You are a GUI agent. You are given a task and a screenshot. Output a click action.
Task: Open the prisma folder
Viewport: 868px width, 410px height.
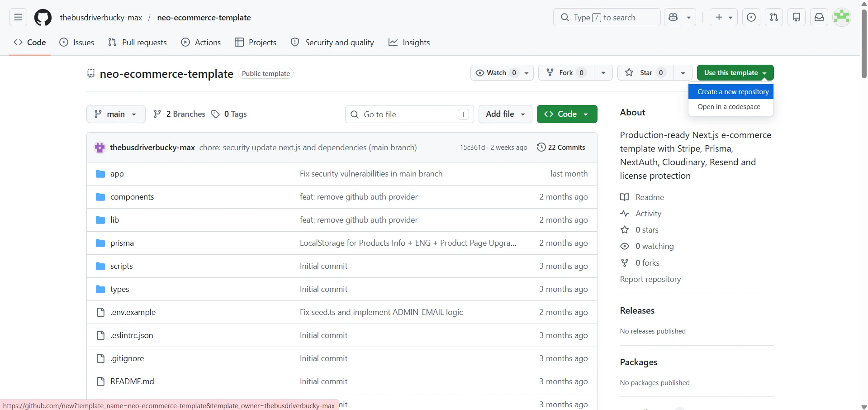click(x=122, y=243)
